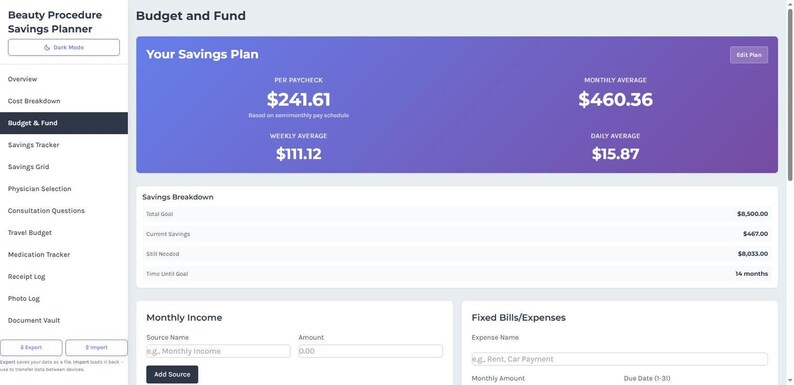Screen dimensions: 794x385
Task: Click the Edit Plan button
Action: [748, 55]
